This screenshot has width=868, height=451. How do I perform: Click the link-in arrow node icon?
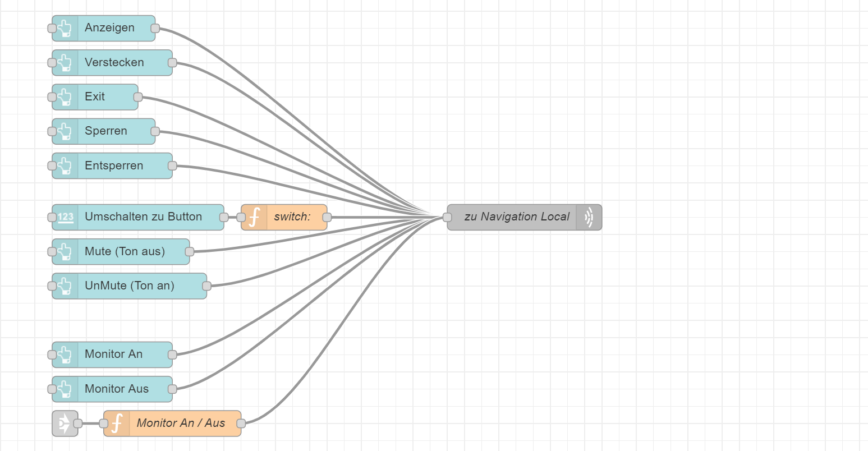point(65,424)
